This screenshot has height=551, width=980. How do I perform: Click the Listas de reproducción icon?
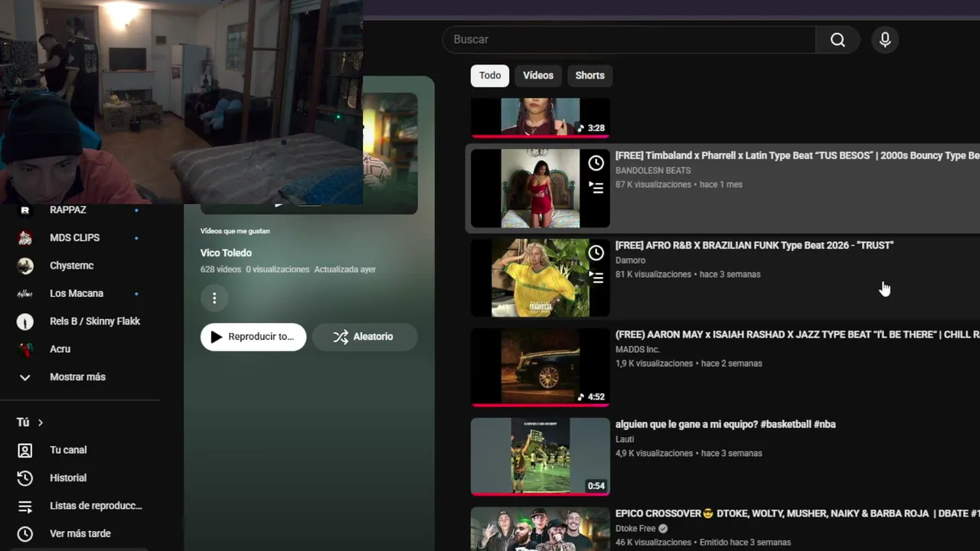[25, 506]
